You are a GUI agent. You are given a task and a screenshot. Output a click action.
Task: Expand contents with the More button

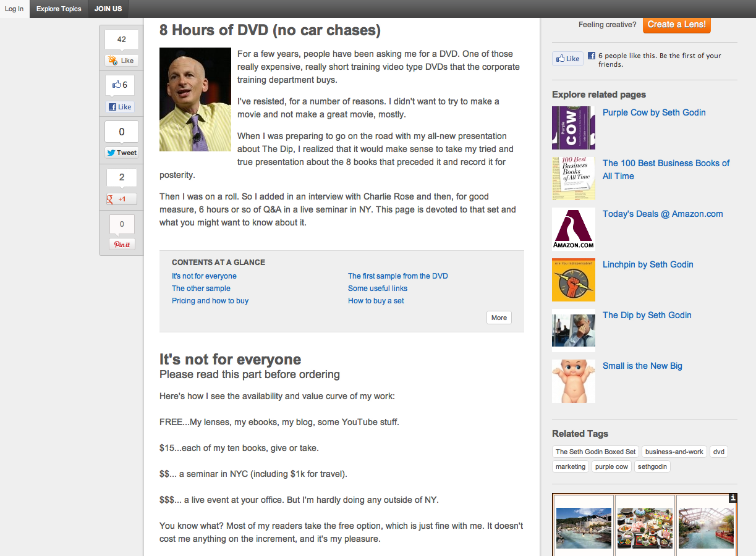pyautogui.click(x=499, y=318)
